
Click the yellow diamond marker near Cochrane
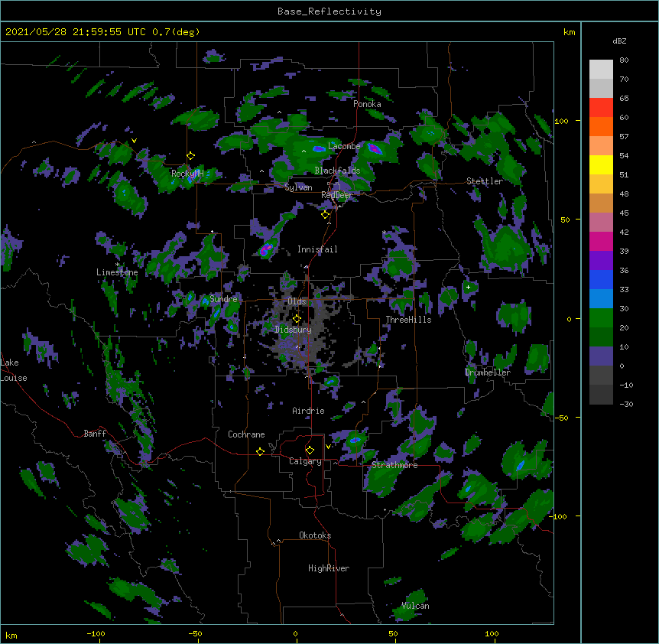click(260, 451)
